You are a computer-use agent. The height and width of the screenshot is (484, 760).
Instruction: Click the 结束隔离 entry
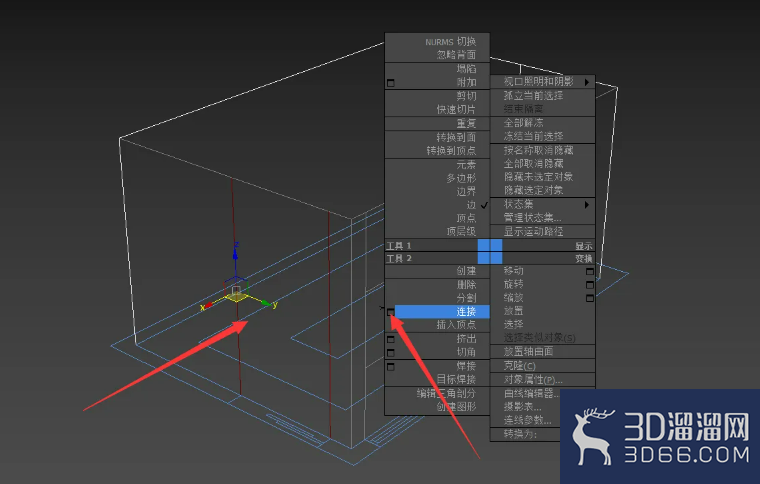tap(523, 109)
